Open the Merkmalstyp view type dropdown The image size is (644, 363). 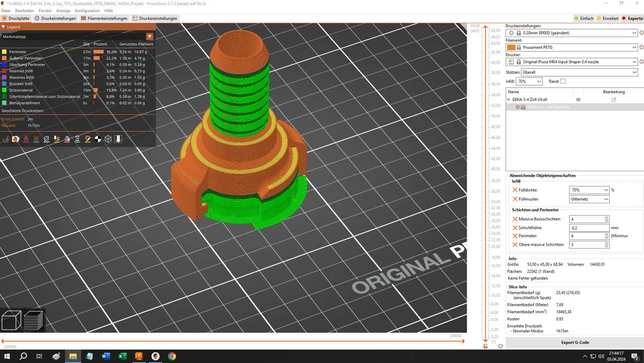click(149, 37)
